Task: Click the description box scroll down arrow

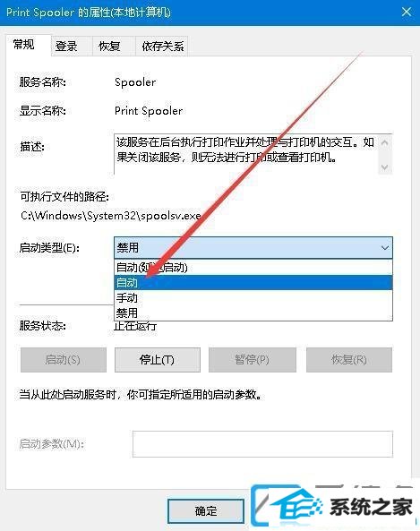Action: point(385,167)
